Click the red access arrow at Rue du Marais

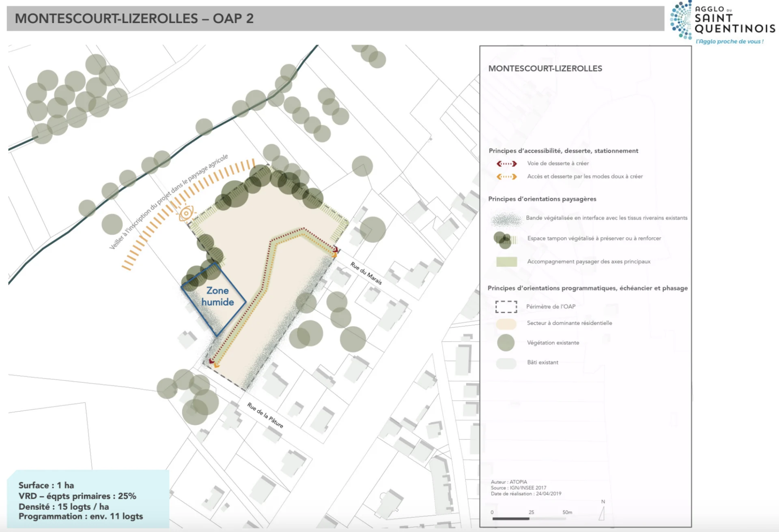click(337, 250)
